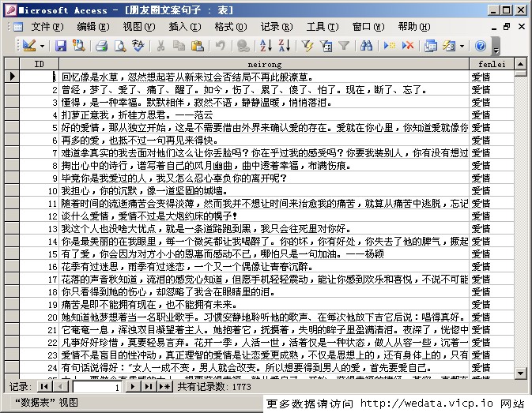Viewport: 532px width, 413px height.
Task: Open the view type dropdown arrow
Action: [42, 46]
